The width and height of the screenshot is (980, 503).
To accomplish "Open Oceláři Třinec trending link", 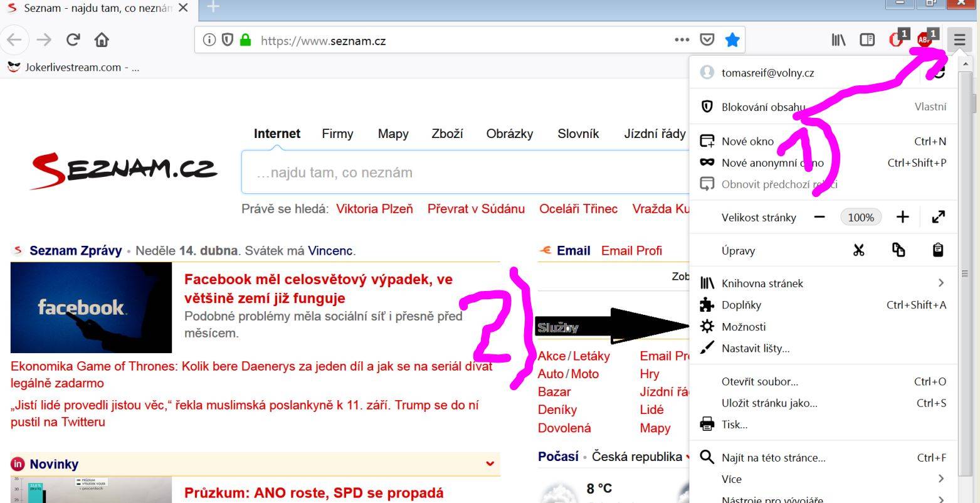I will click(x=578, y=209).
